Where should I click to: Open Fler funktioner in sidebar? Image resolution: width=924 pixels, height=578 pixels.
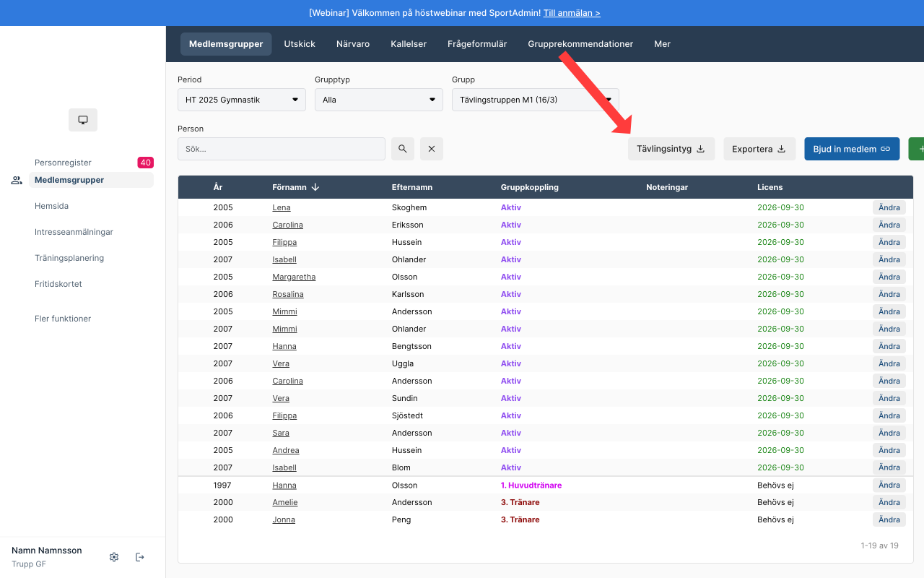[x=63, y=319]
